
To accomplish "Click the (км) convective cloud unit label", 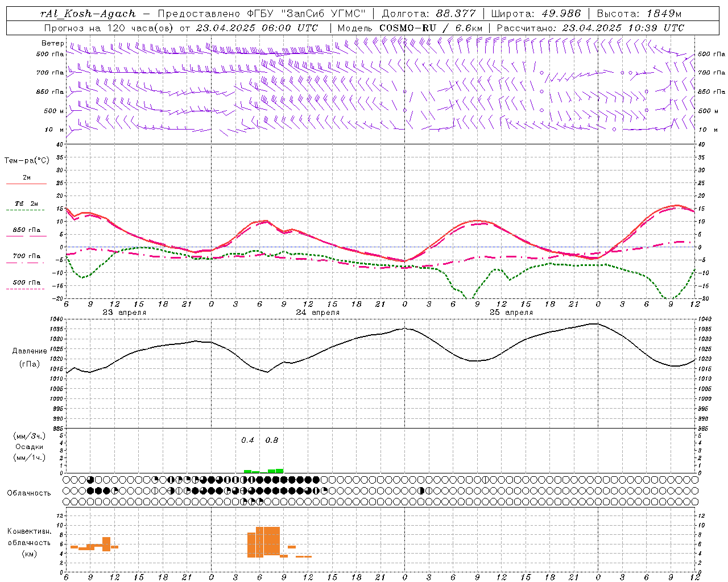I will [x=30, y=554].
